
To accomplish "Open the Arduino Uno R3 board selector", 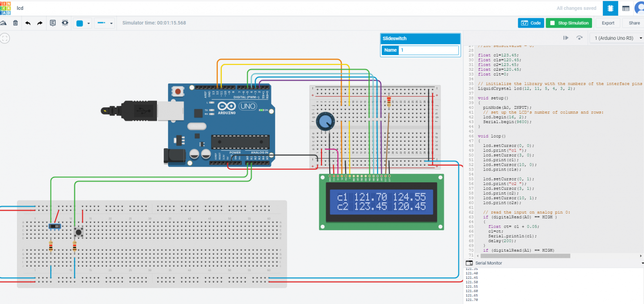I will click(x=616, y=38).
